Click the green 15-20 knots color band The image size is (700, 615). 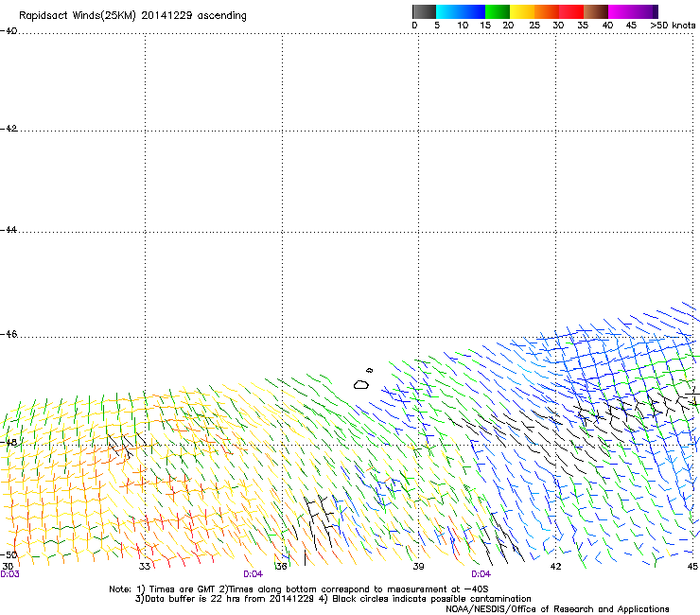pos(498,11)
